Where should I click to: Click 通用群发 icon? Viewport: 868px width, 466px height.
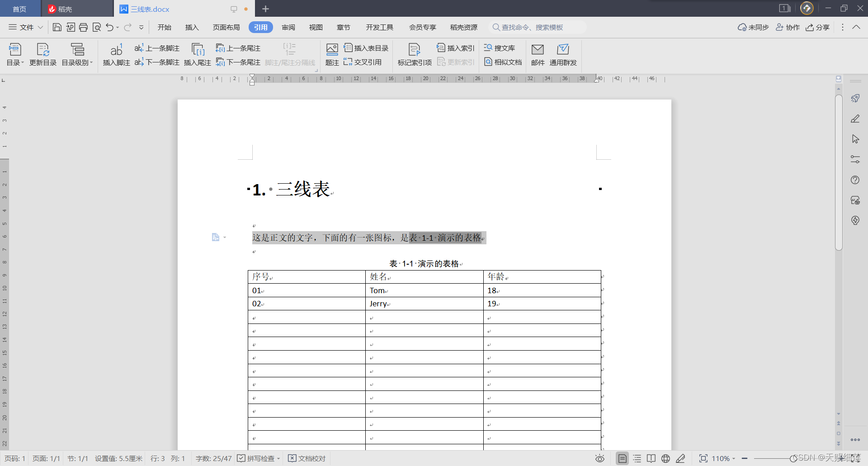pos(563,55)
